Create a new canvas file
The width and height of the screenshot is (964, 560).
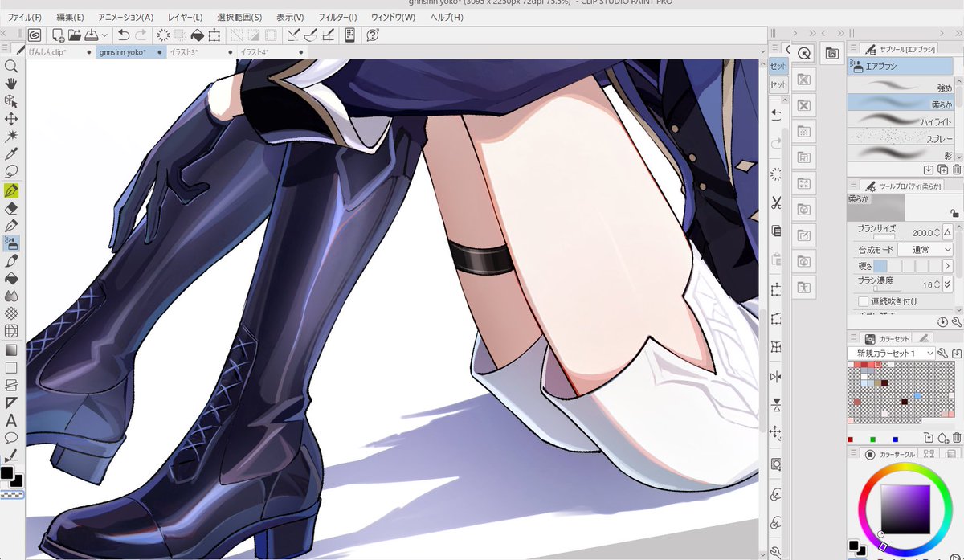[x=58, y=35]
